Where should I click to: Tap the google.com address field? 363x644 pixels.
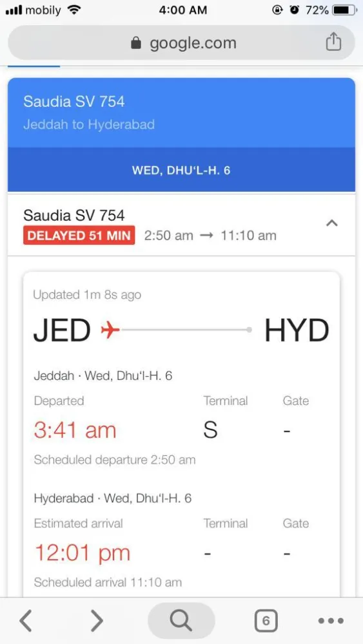click(x=181, y=43)
